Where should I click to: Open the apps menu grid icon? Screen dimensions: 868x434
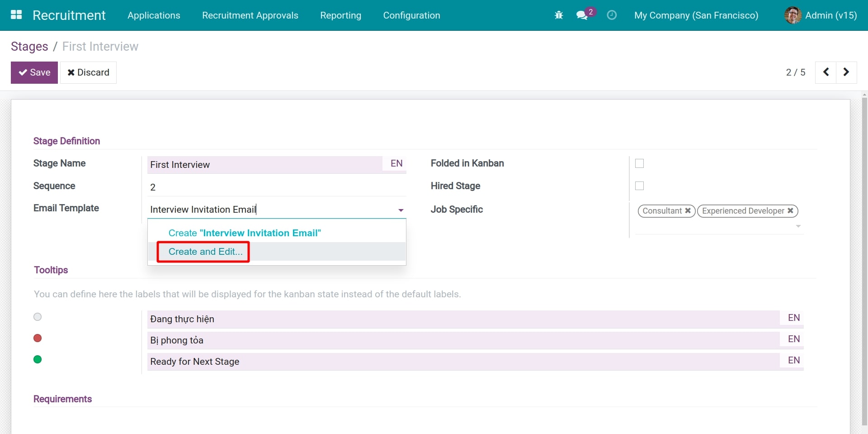pyautogui.click(x=16, y=15)
